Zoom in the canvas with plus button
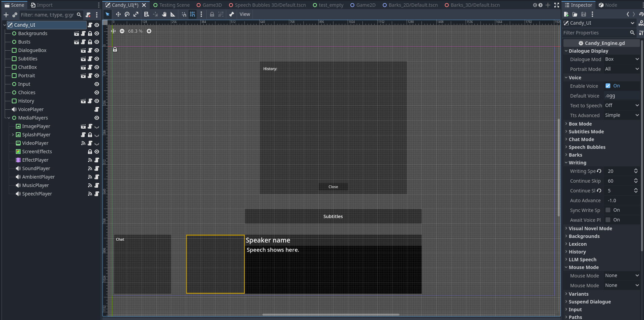Viewport: 644px width, 320px height. coord(149,31)
